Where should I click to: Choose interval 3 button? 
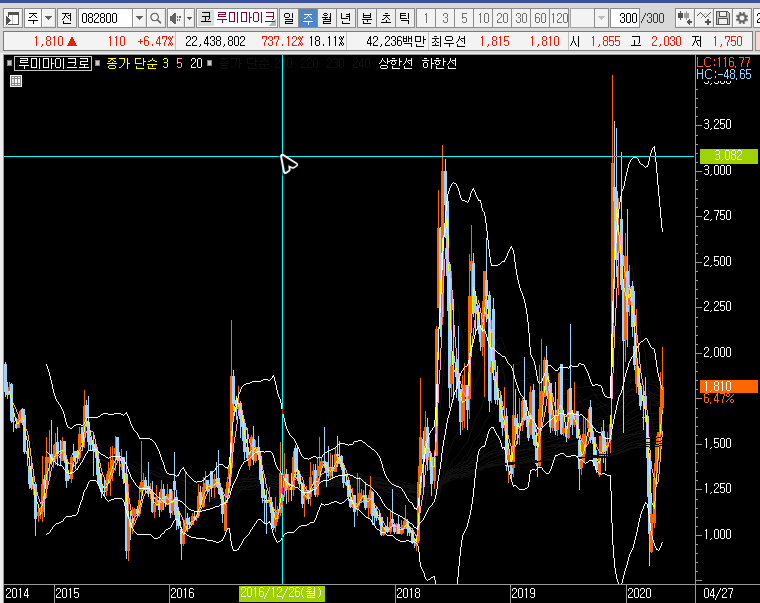pos(445,18)
